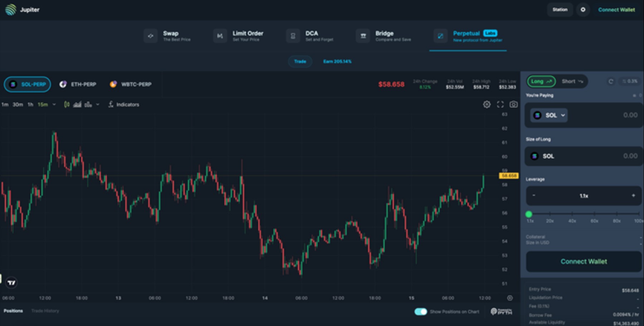644x326 pixels.
Task: Select the ETH-PERP market tab
Action: pyautogui.click(x=78, y=84)
